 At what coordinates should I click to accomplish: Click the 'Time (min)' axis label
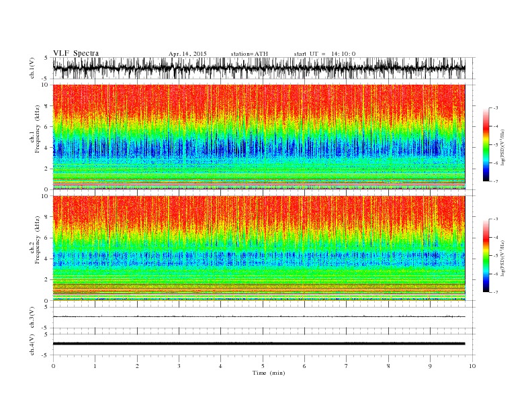[x=269, y=373]
